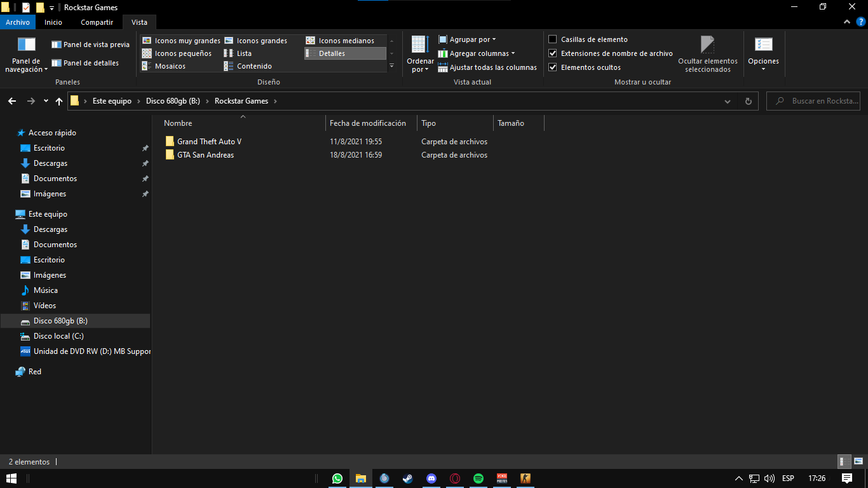
Task: Select the Mosaicos layout
Action: pyautogui.click(x=163, y=66)
